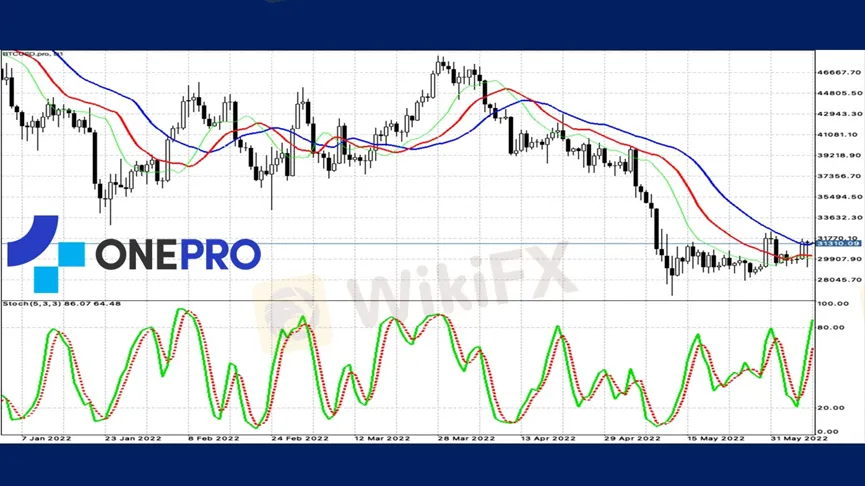The image size is (865, 486).
Task: Click the 7 Jan 2022 date label
Action: 46,438
